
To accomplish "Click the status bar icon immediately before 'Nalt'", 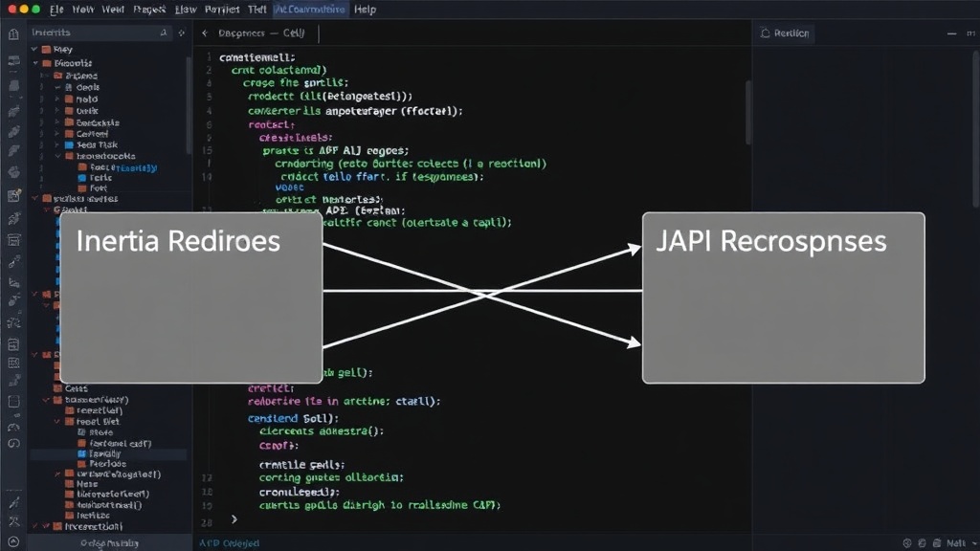I will [936, 543].
